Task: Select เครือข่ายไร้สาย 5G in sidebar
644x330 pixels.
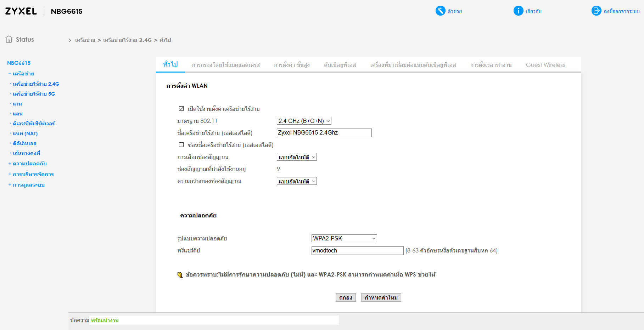Action: coord(34,94)
